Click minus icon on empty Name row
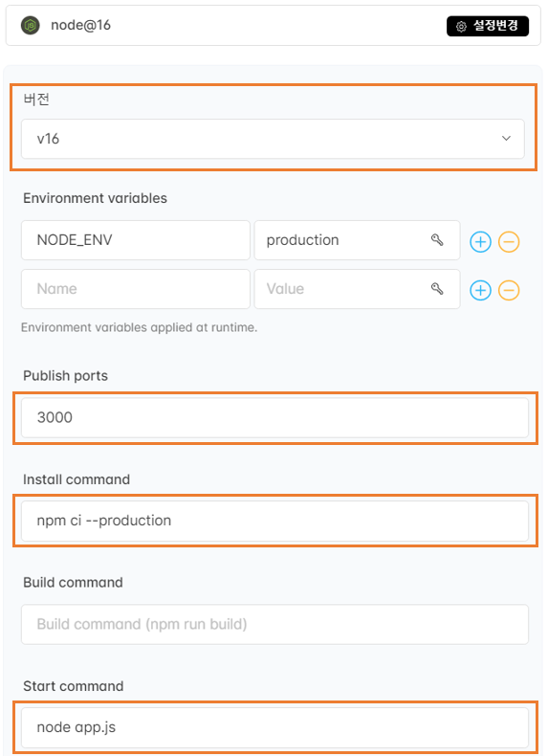 tap(509, 290)
